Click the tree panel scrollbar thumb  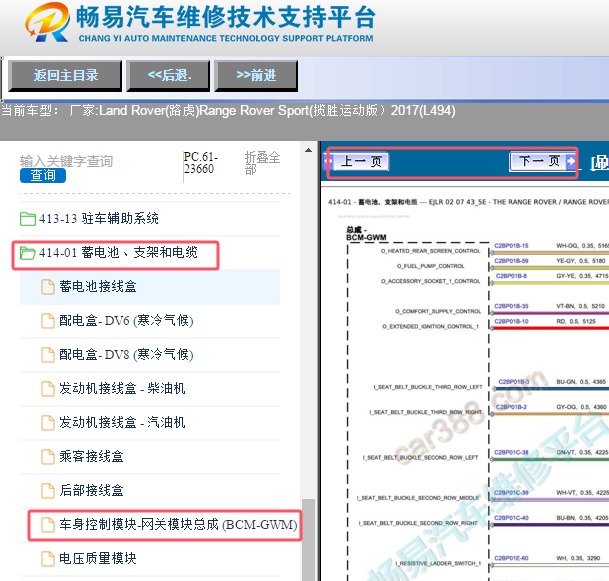(309, 540)
